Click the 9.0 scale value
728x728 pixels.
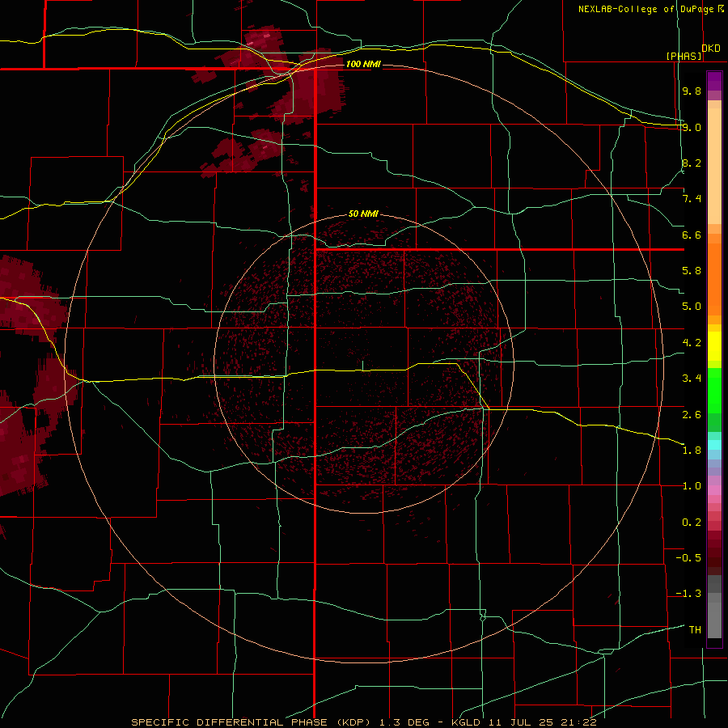692,127
